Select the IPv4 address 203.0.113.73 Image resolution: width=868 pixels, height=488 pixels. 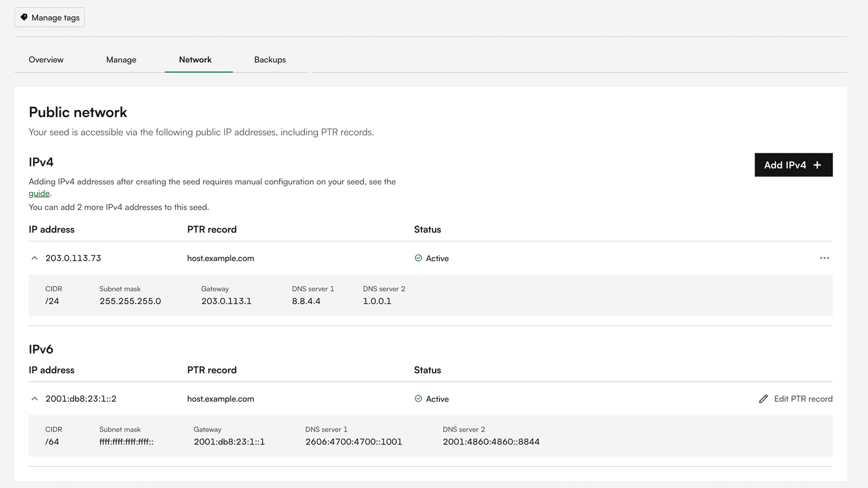click(x=73, y=258)
